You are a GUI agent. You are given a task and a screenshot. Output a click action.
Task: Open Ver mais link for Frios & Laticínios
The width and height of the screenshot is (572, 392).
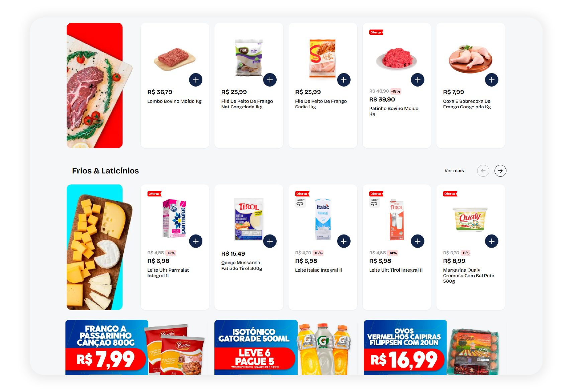(454, 171)
